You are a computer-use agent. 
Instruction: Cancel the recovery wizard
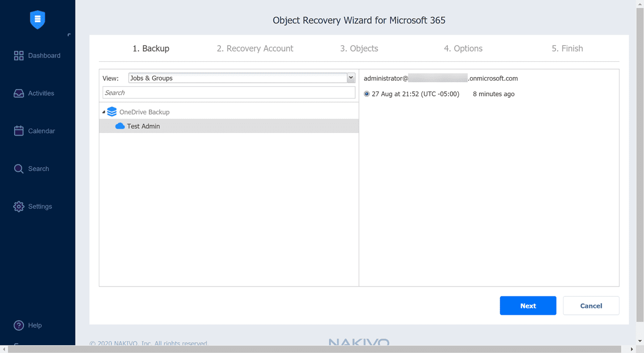(x=591, y=305)
